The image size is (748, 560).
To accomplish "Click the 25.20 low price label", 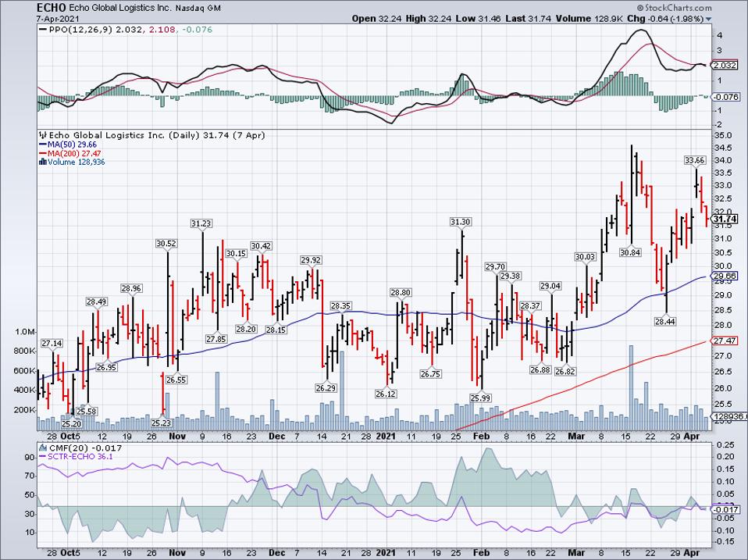I will pos(72,423).
